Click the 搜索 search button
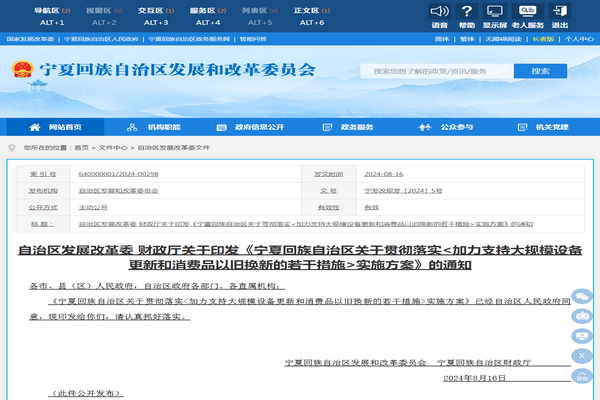Viewport: 600px width, 400px height. coord(540,71)
